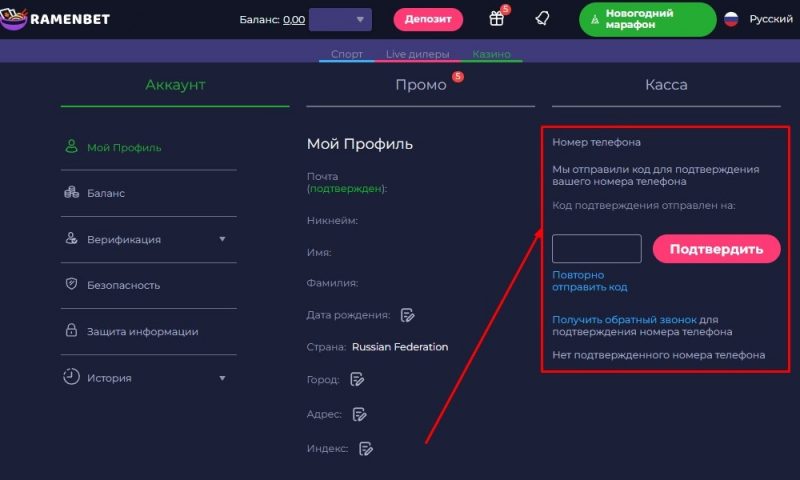
Task: Click the История clock icon
Action: (x=71, y=377)
